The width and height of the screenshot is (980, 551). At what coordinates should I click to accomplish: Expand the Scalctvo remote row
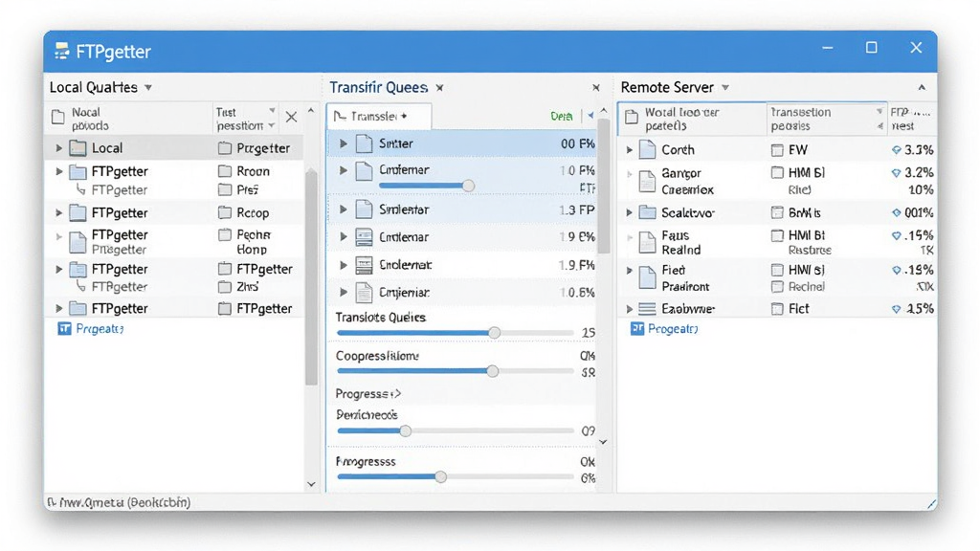click(x=630, y=213)
